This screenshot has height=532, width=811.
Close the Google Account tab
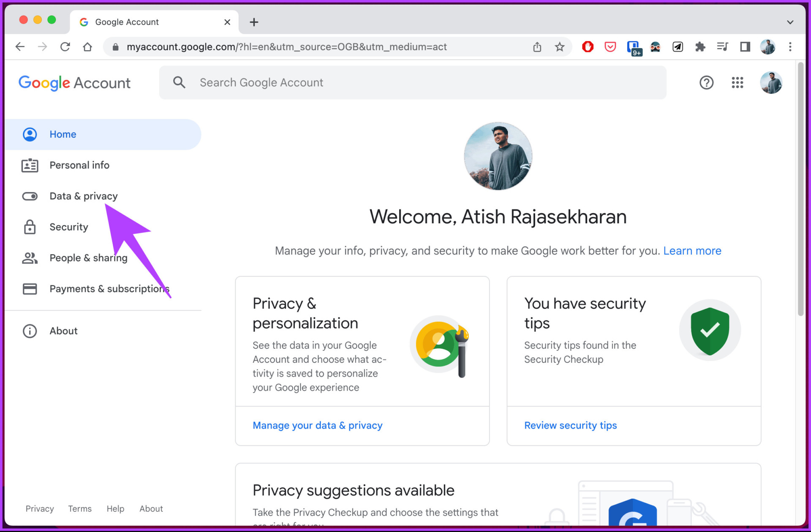pyautogui.click(x=227, y=22)
